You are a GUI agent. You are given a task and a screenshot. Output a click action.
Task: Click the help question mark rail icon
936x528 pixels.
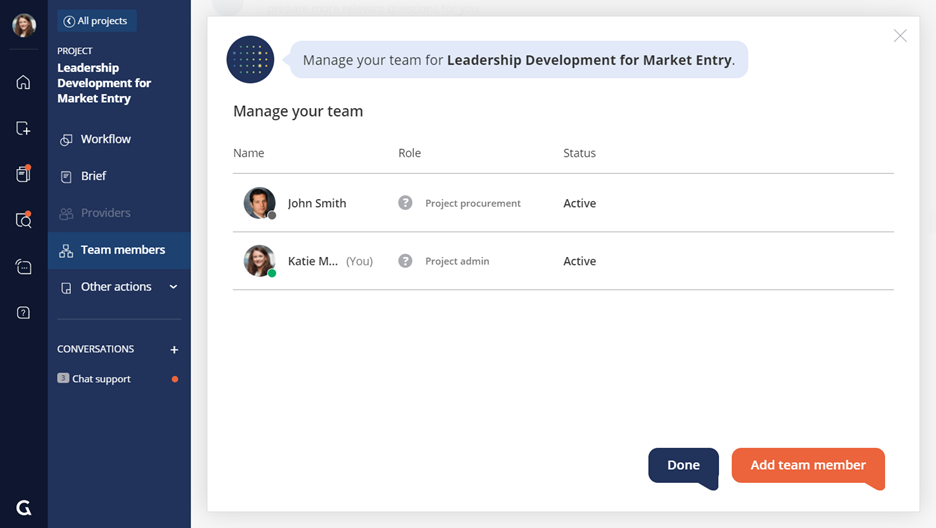23,313
